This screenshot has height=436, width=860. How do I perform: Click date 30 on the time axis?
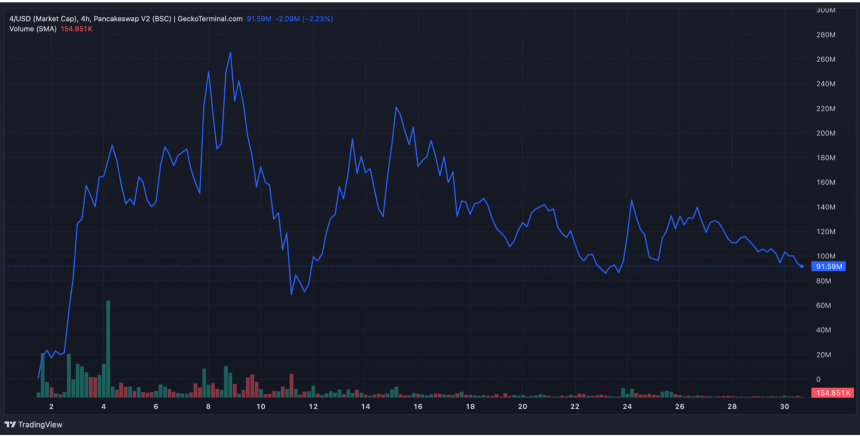click(784, 407)
